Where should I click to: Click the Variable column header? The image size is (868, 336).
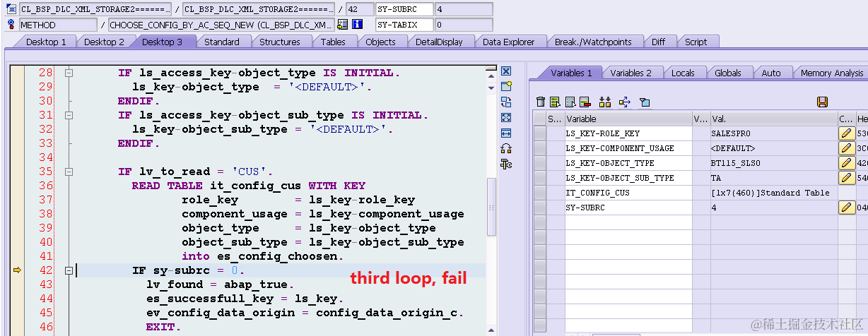tap(628, 119)
